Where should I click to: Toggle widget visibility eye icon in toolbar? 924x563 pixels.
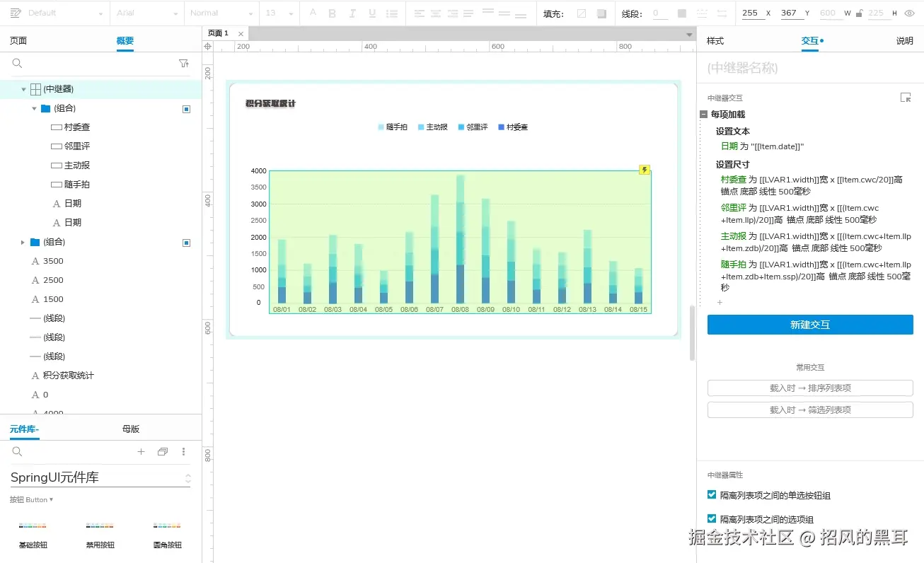click(910, 13)
